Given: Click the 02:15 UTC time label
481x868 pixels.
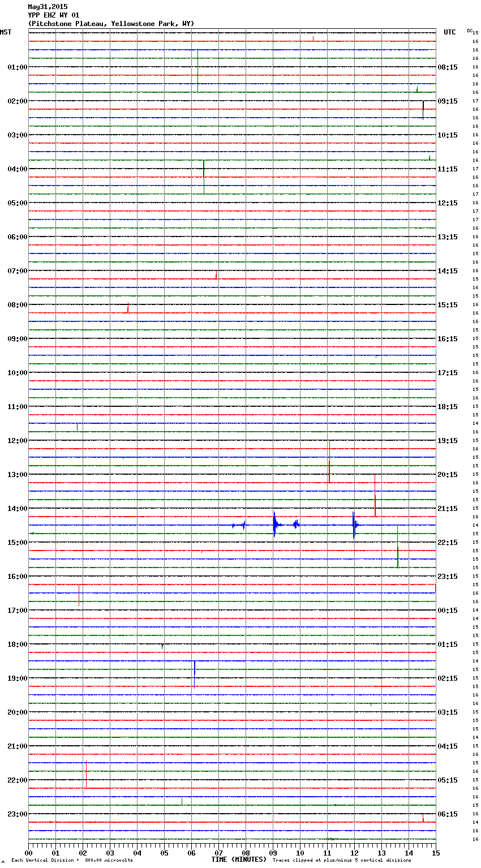Looking at the screenshot, I should pos(448,678).
